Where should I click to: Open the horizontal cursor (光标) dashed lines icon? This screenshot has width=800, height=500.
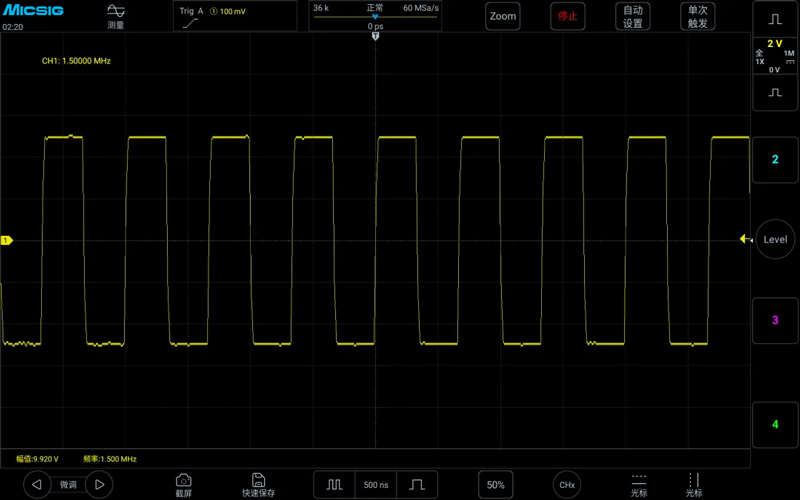click(639, 480)
